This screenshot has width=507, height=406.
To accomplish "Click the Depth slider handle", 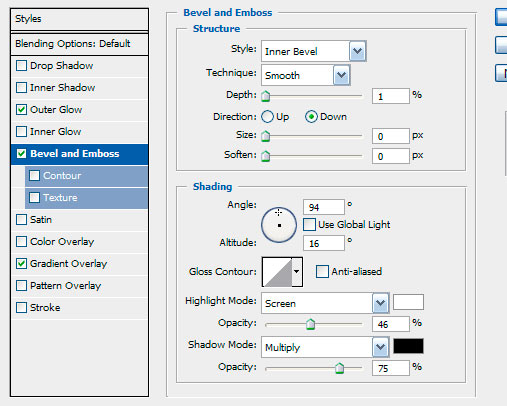I will tap(266, 96).
